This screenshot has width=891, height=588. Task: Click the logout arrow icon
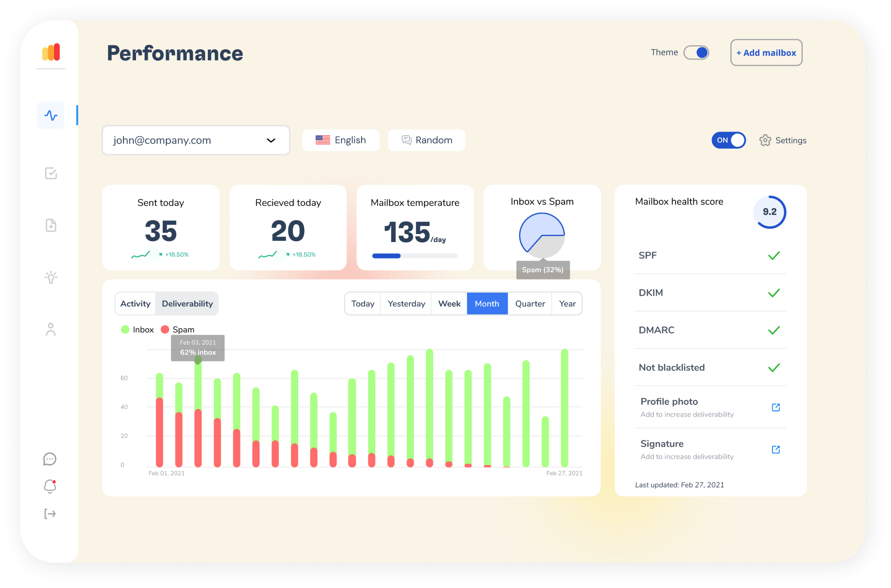click(50, 514)
